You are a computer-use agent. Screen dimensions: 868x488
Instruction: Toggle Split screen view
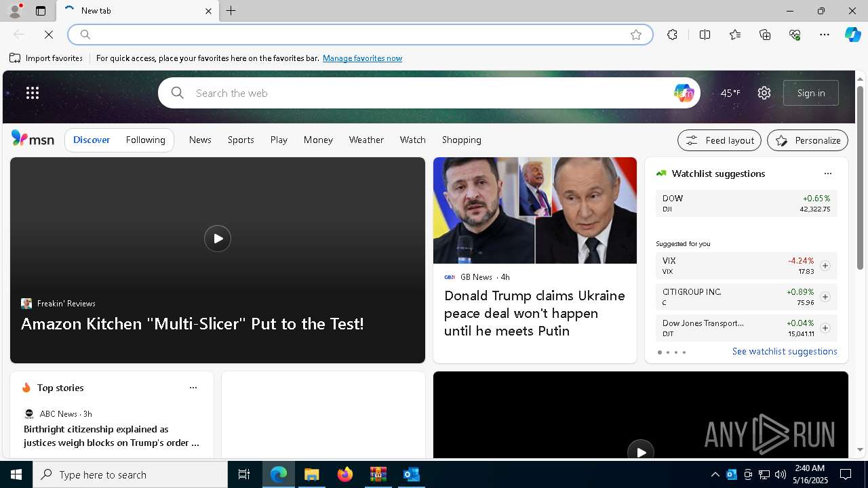coord(705,35)
